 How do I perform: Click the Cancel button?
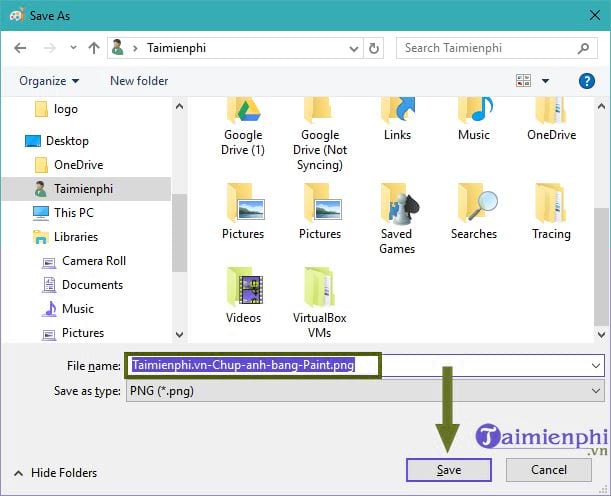tap(549, 470)
